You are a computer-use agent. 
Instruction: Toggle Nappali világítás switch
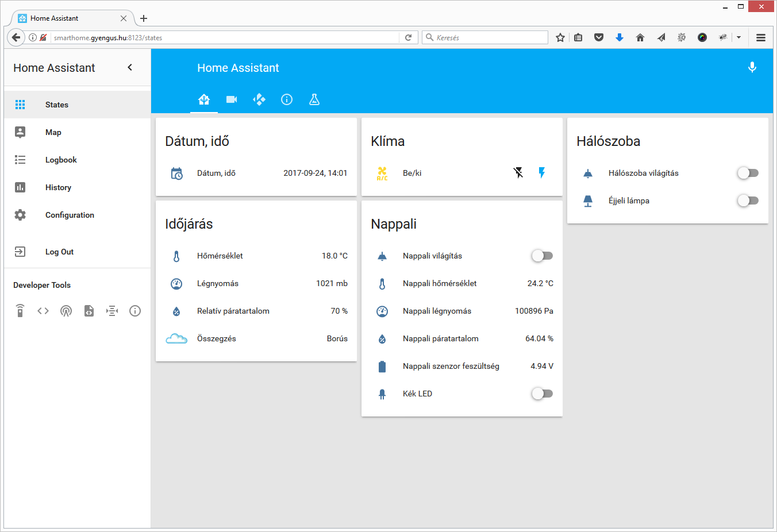coord(542,256)
